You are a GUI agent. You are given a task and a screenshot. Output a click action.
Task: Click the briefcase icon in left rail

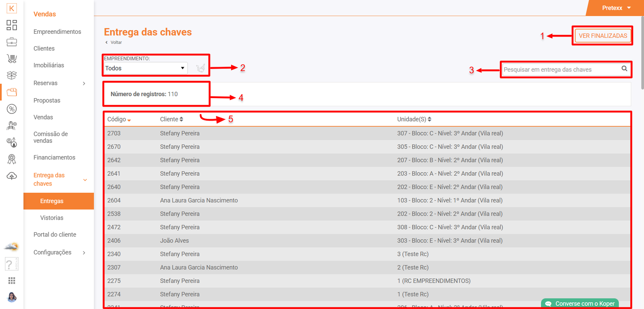12,42
